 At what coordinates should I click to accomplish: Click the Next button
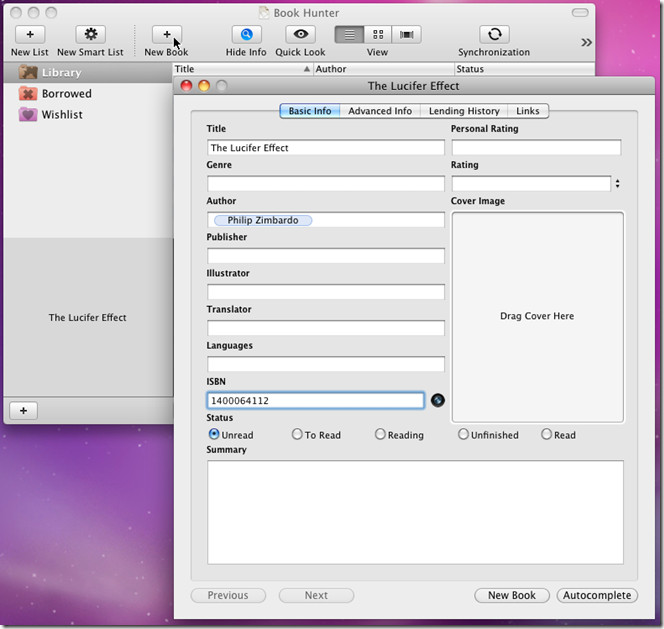pyautogui.click(x=316, y=595)
